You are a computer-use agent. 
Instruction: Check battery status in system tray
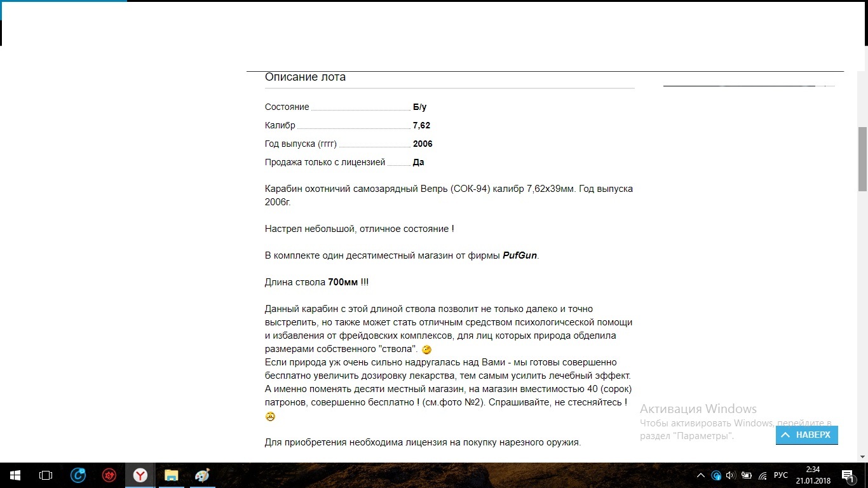pyautogui.click(x=745, y=475)
